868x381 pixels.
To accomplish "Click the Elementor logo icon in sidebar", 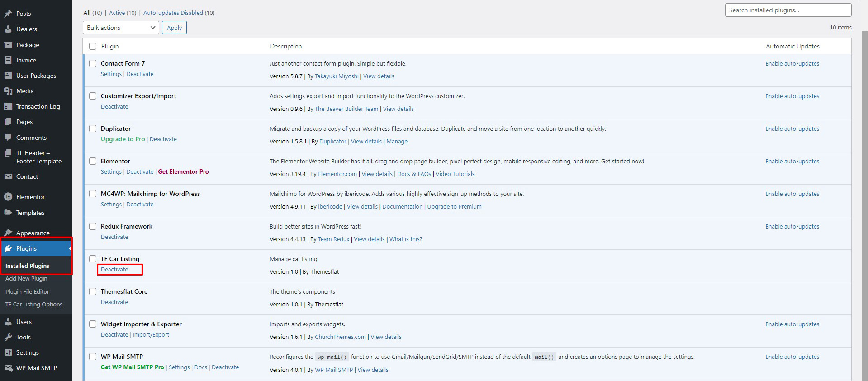I will [x=8, y=197].
